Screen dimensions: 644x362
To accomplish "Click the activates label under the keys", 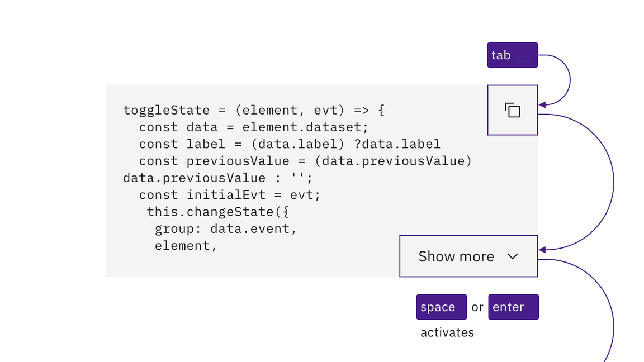I will (x=447, y=332).
